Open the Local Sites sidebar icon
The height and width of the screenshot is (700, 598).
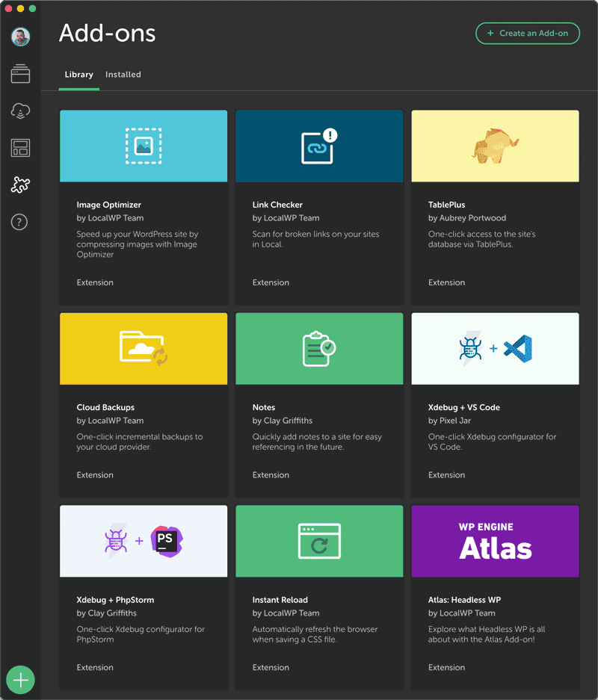tap(20, 74)
